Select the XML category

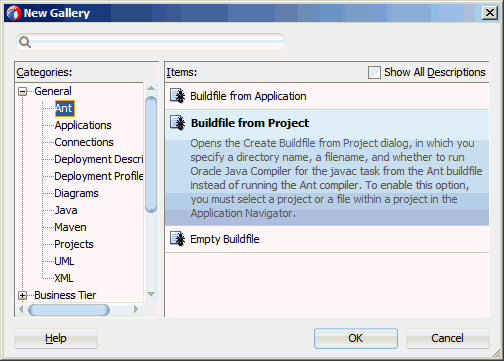[64, 278]
